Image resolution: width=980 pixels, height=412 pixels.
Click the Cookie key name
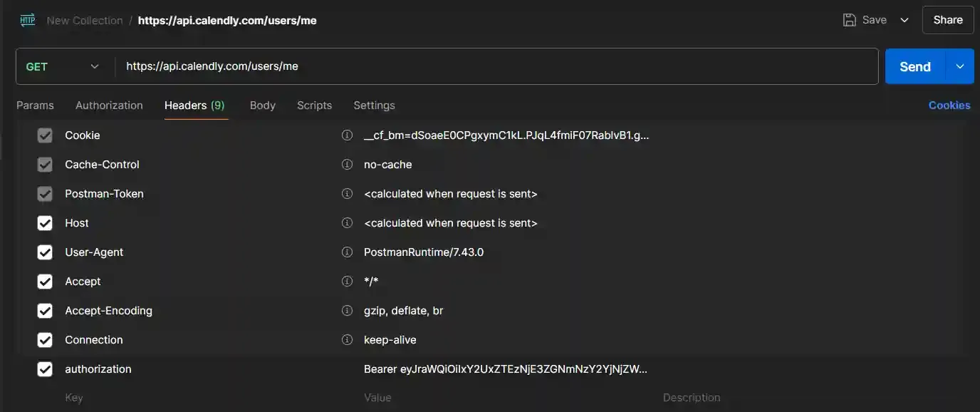(x=83, y=135)
